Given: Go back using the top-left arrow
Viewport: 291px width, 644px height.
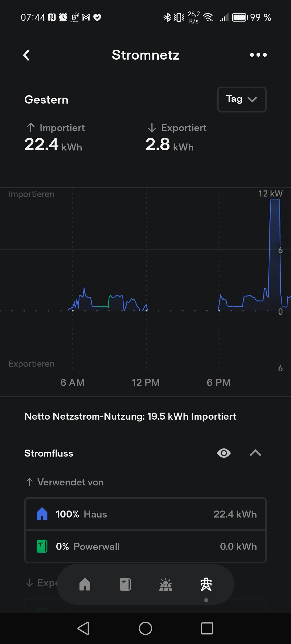Looking at the screenshot, I should pos(26,55).
